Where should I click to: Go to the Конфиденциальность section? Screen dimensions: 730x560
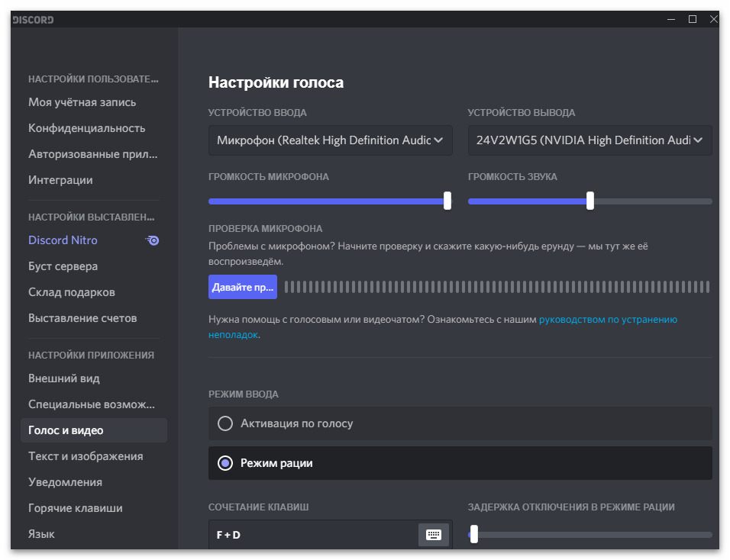(x=86, y=128)
